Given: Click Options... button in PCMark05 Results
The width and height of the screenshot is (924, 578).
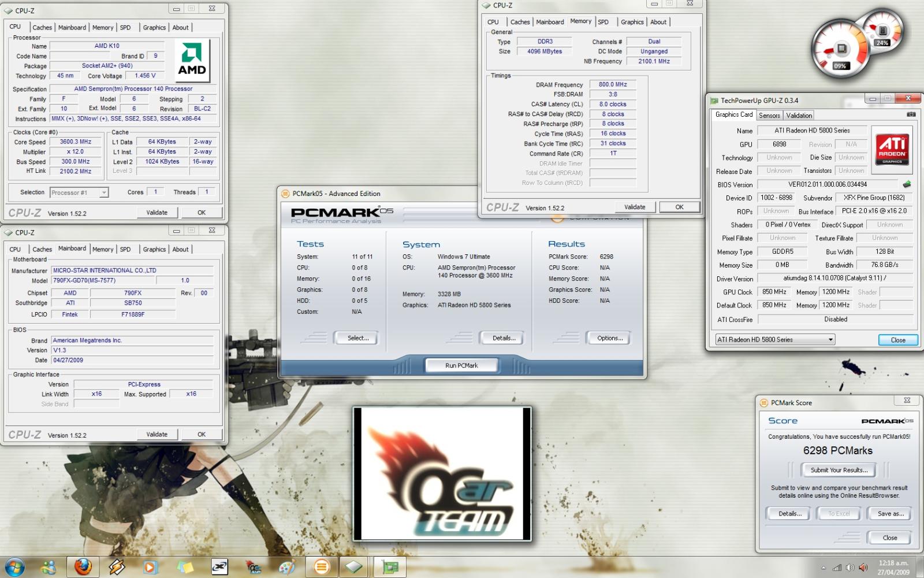Looking at the screenshot, I should (x=610, y=338).
